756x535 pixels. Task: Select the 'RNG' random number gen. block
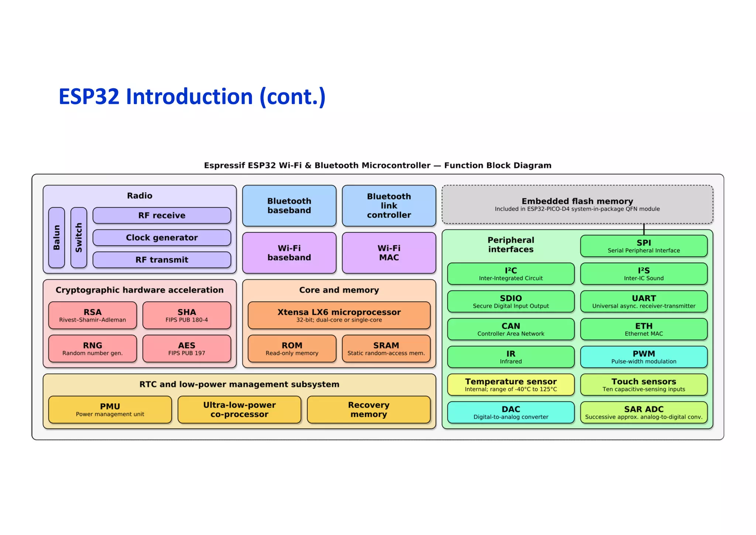pos(93,348)
